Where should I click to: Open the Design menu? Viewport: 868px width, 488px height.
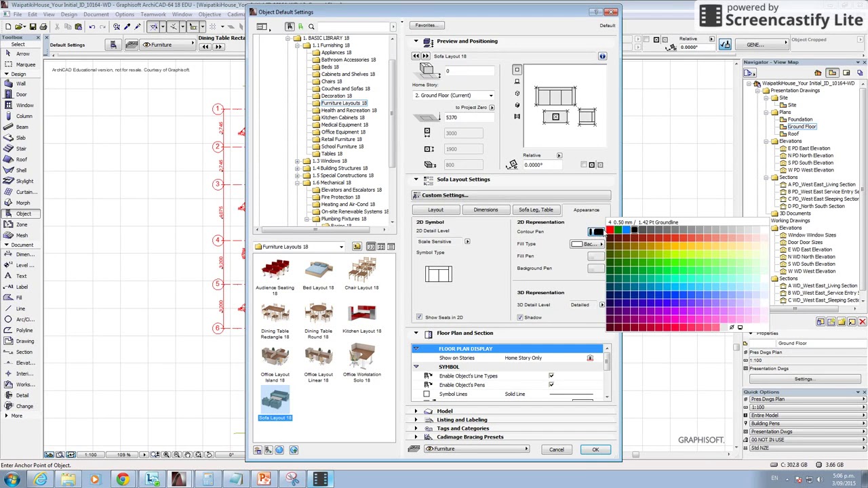point(68,14)
